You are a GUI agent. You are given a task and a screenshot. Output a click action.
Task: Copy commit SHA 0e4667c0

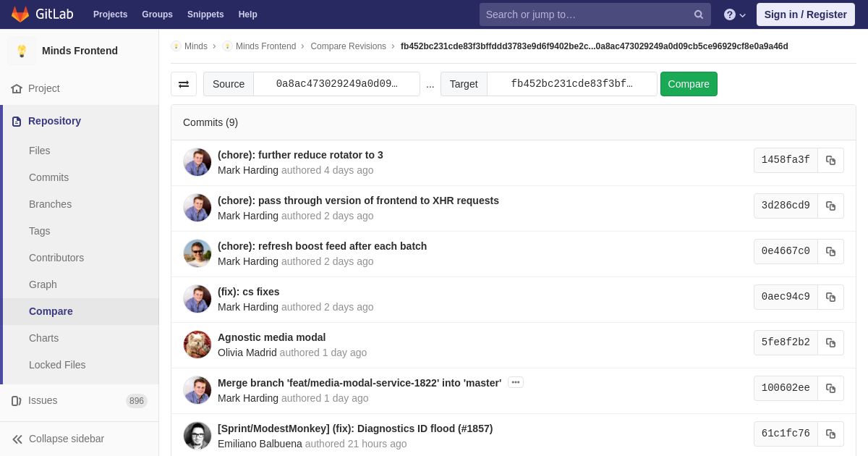(830, 251)
